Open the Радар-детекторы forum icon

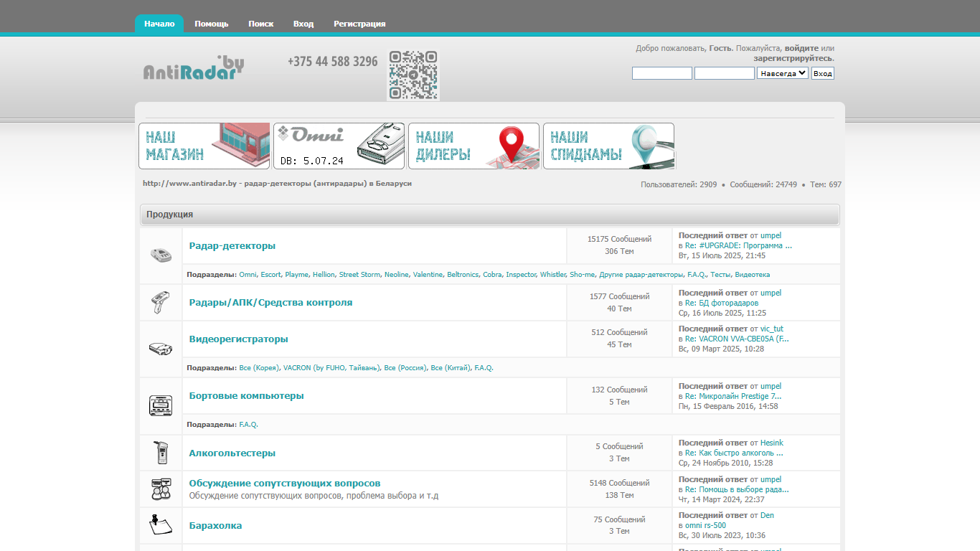pyautogui.click(x=161, y=255)
